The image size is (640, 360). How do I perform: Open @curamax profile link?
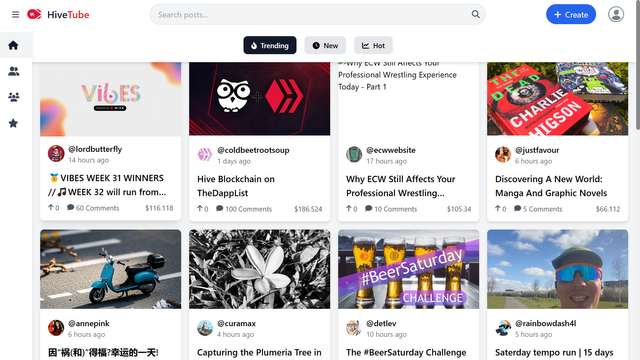(236, 323)
